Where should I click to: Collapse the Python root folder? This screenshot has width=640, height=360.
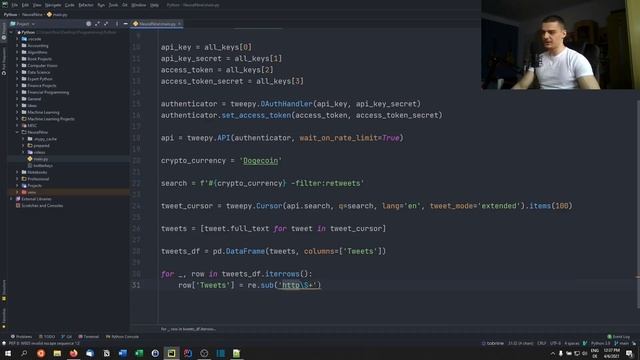tap(12, 32)
